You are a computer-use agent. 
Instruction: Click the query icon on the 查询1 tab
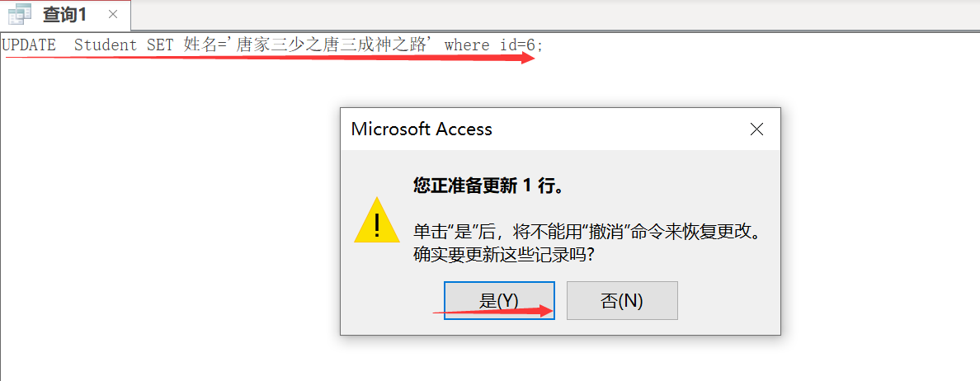(x=20, y=14)
